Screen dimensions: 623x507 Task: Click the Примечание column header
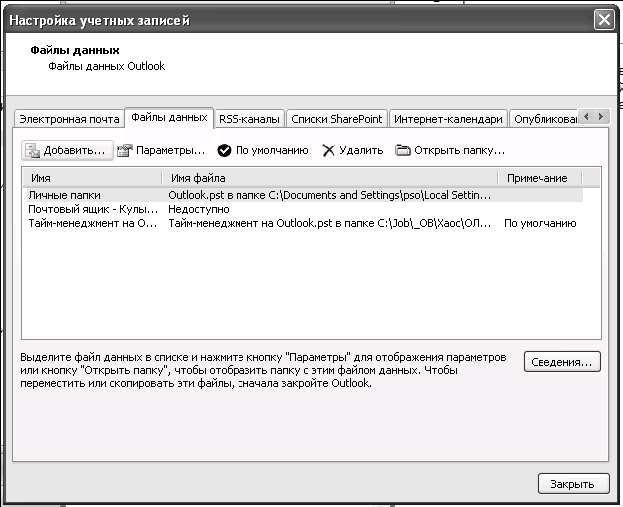[x=537, y=178]
